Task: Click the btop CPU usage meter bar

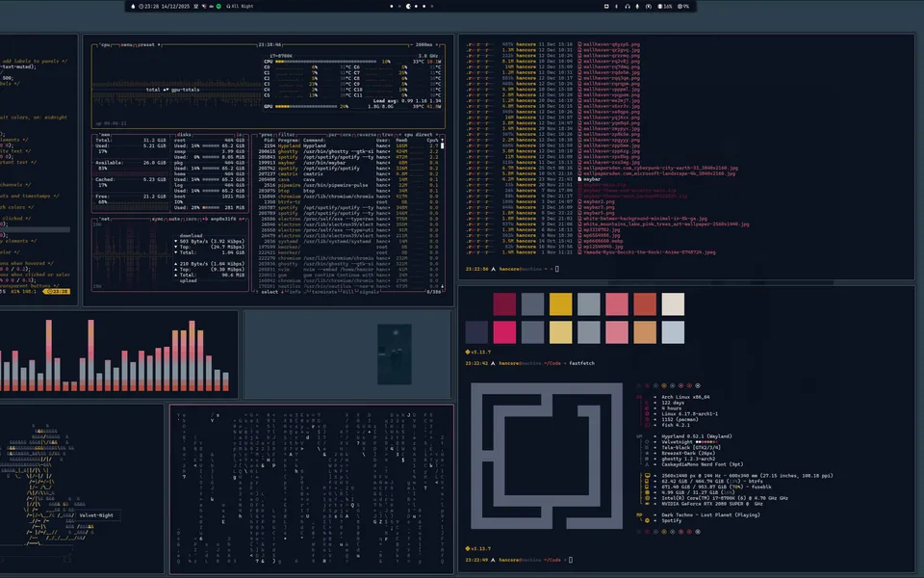Action: coord(326,62)
